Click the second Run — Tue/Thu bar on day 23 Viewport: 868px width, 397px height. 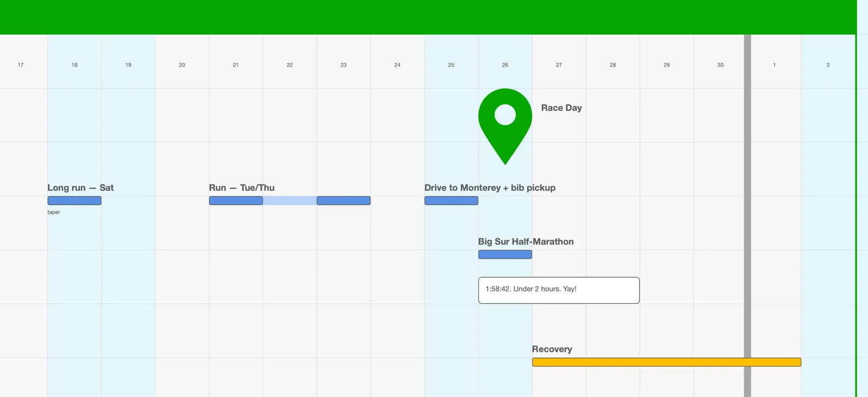point(343,201)
